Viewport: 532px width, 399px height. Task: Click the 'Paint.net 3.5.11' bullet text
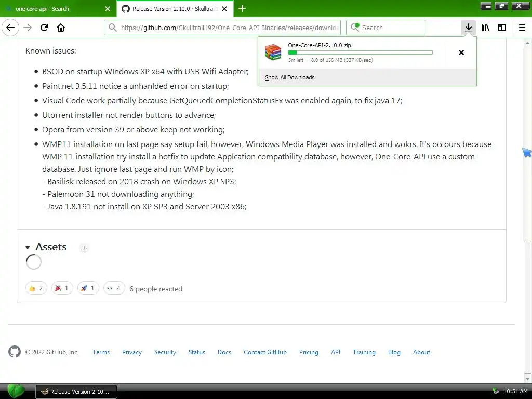[x=136, y=86]
